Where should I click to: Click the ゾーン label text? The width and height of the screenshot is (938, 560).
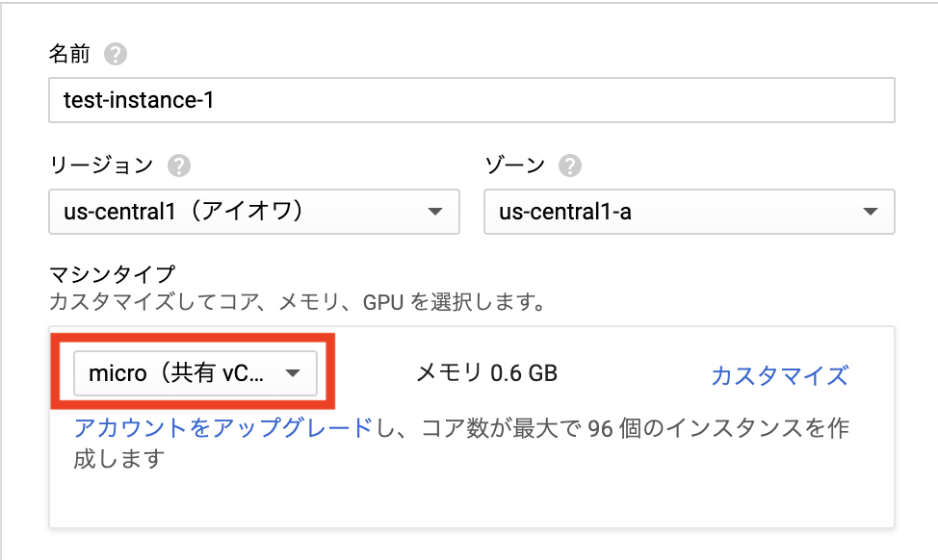pyautogui.click(x=515, y=165)
